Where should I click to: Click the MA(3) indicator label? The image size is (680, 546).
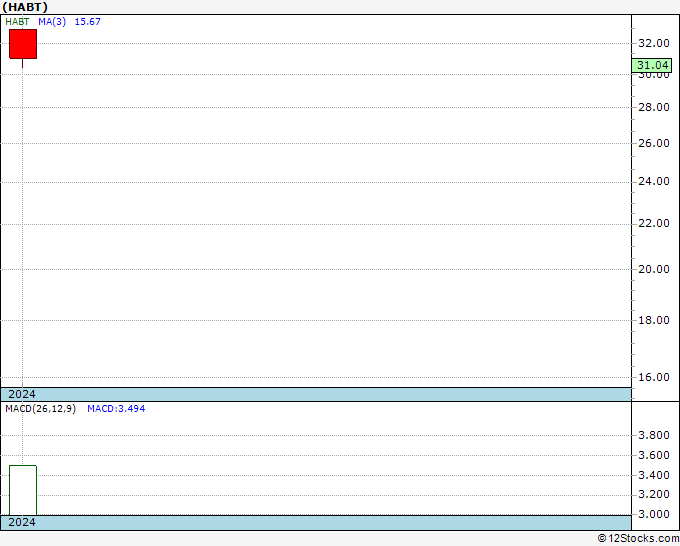pyautogui.click(x=52, y=22)
